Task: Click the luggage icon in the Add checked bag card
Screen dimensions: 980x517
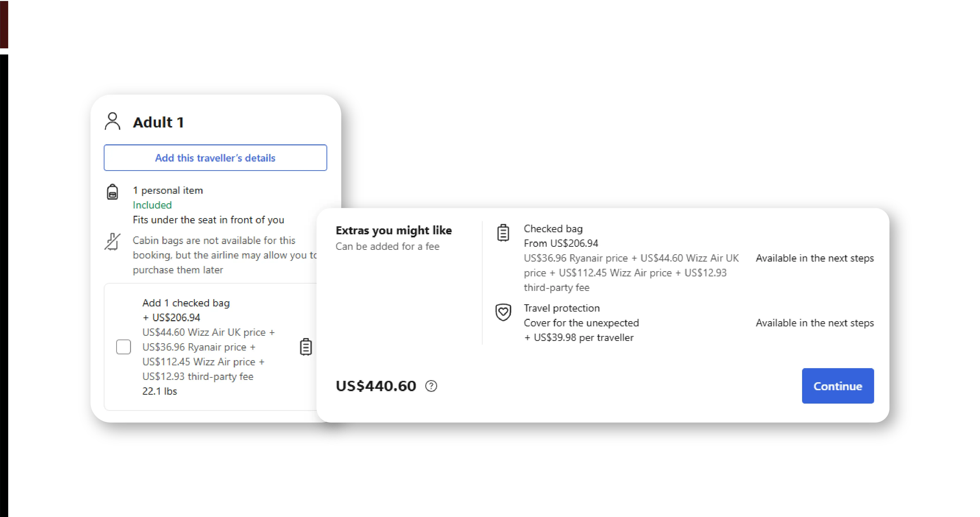Action: pyautogui.click(x=305, y=347)
